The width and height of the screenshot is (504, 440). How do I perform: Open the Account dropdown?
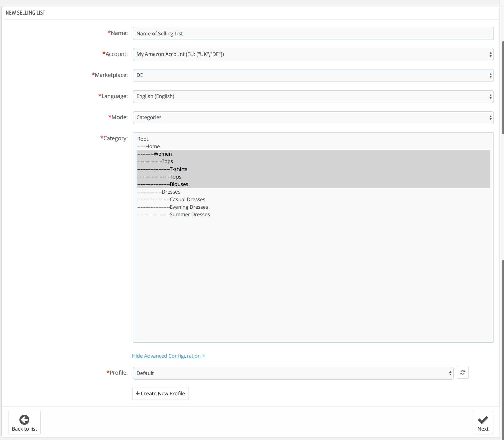point(313,54)
